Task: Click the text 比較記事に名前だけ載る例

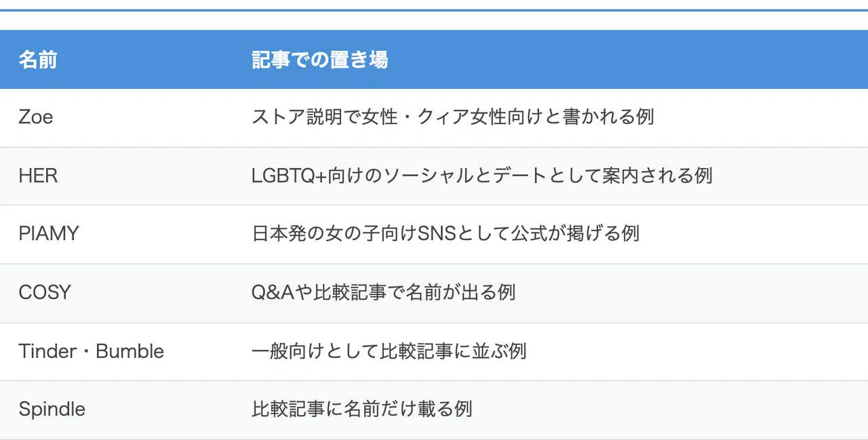Action: [x=361, y=409]
